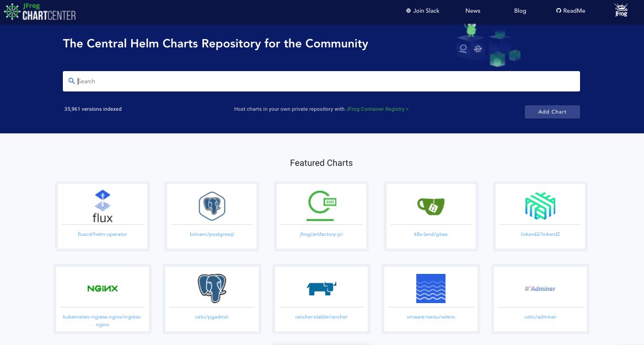The width and height of the screenshot is (644, 345).
Task: Click the Linkerd2 teal maze logo
Action: pyautogui.click(x=540, y=206)
